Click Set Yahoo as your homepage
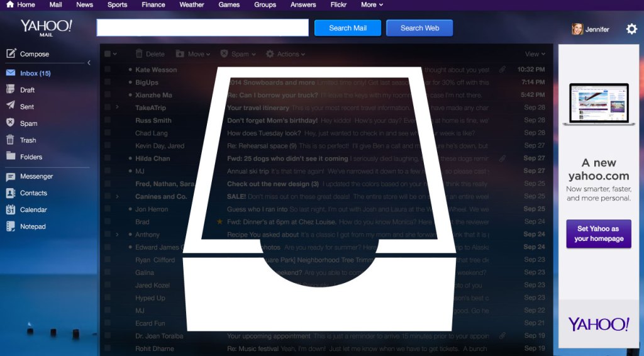The height and width of the screenshot is (356, 644). pyautogui.click(x=599, y=233)
